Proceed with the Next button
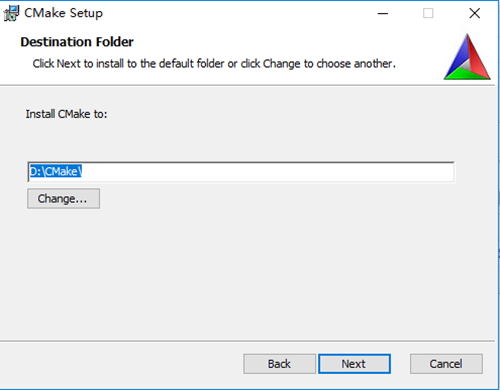The height and width of the screenshot is (390, 500). pyautogui.click(x=354, y=364)
